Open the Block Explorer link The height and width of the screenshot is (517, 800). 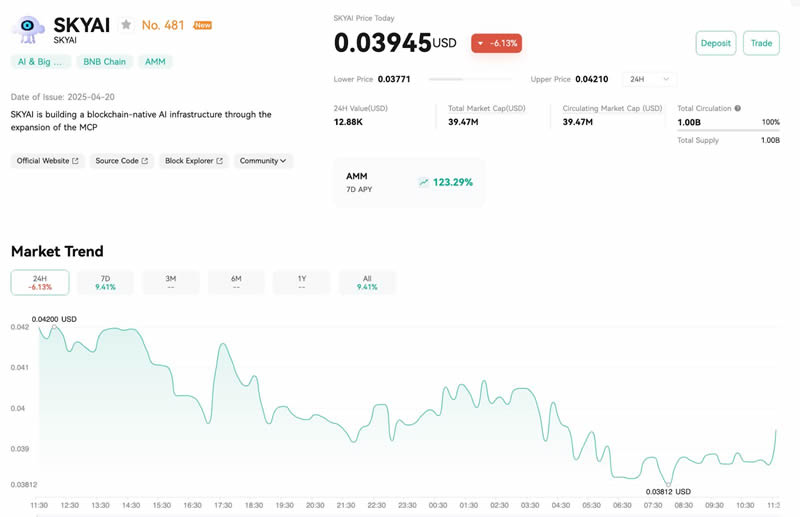[x=193, y=160]
